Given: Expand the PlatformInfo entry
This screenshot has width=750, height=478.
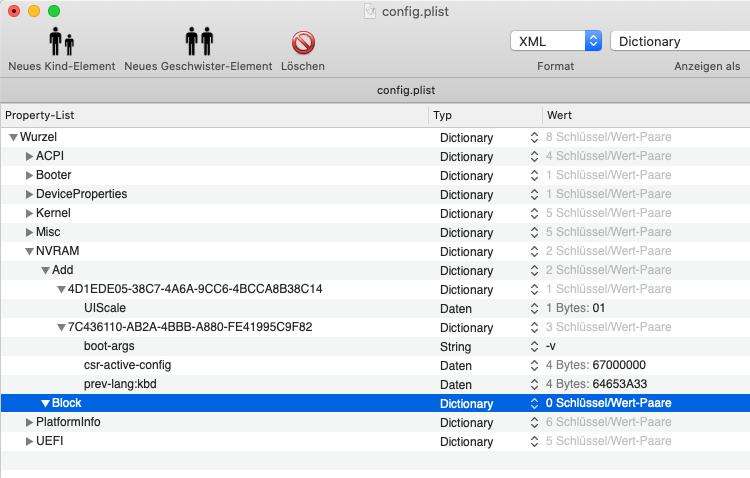Looking at the screenshot, I should pos(29,422).
